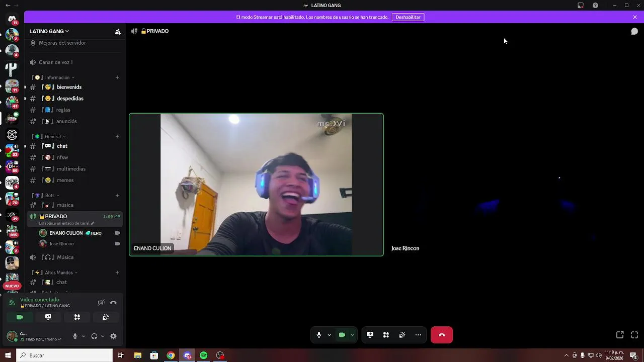This screenshot has height=362, width=644.
Task: Check connection signal icon beside Video conectado
Action: (12, 303)
